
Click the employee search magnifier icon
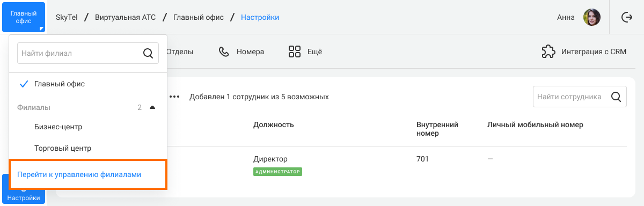click(616, 97)
